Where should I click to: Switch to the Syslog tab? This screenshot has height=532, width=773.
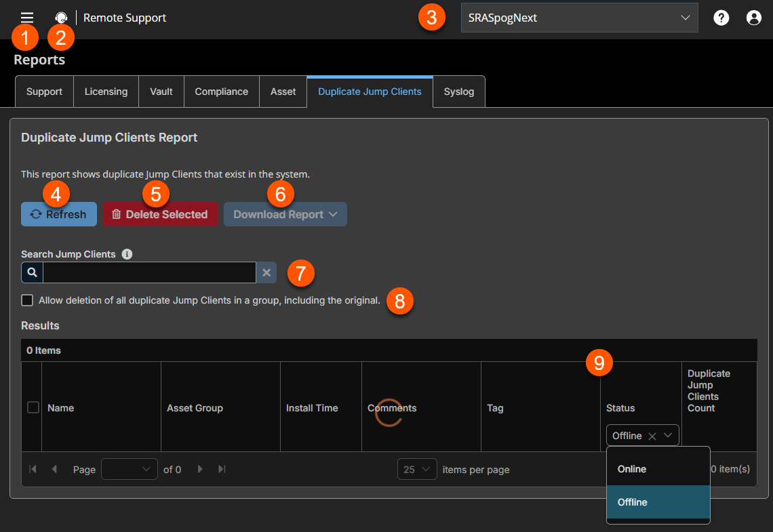[x=459, y=91]
